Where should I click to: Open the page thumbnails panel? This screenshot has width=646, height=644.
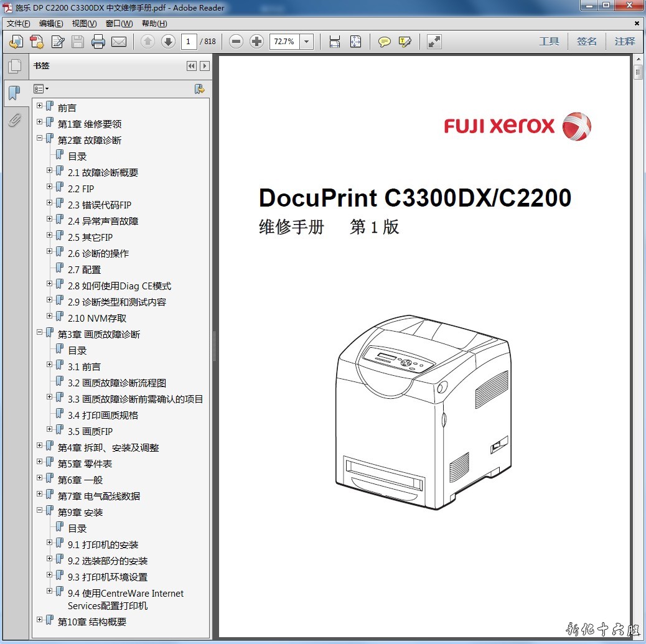click(x=14, y=66)
